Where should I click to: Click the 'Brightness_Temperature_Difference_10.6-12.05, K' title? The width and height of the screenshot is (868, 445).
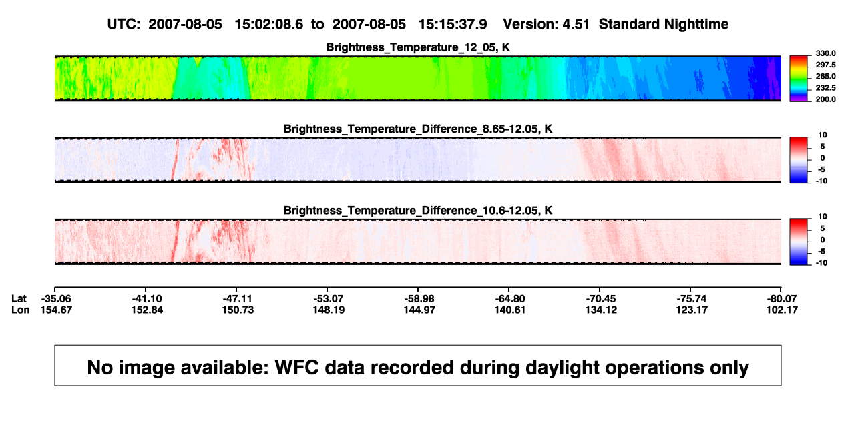tap(418, 211)
